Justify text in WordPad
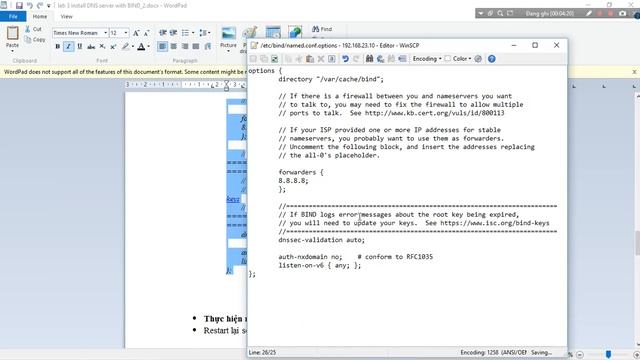The width and height of the screenshot is (640, 360). coord(196,47)
